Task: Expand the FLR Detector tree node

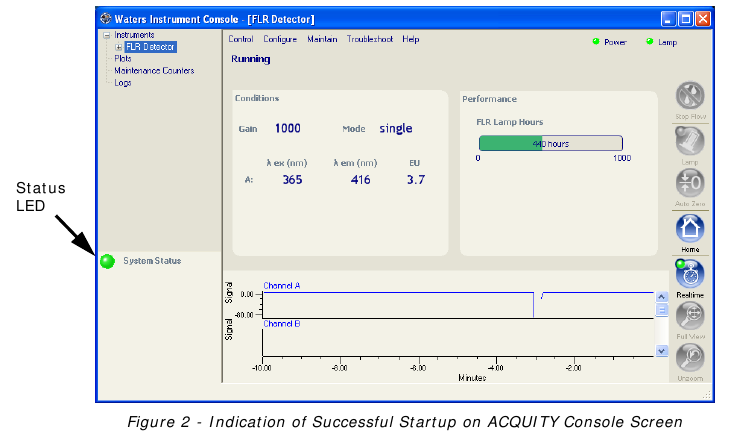Action: [118, 47]
